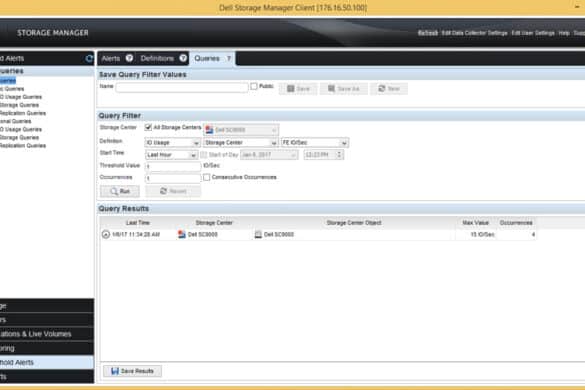Select the Public Queries tree node
The height and width of the screenshot is (390, 585).
12,89
